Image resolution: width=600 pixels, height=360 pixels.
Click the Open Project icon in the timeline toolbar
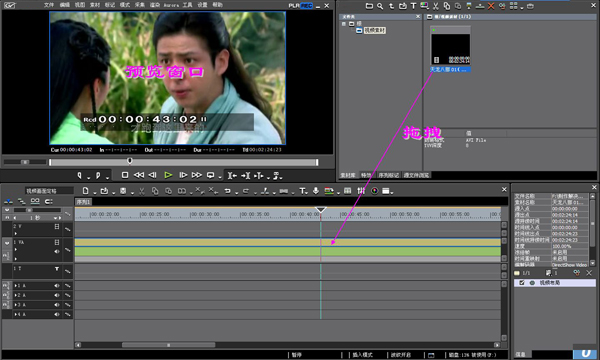[x=104, y=191]
